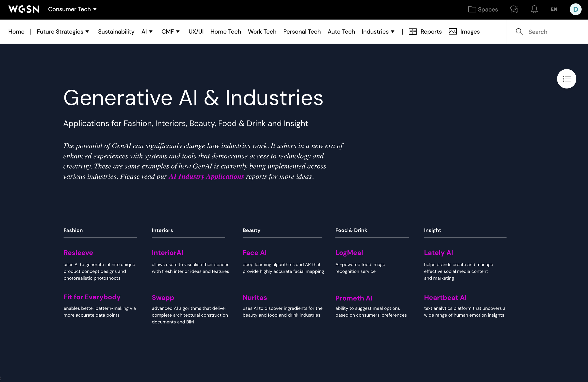588x382 pixels.
Task: Go to the Sustainability section
Action: click(x=116, y=32)
